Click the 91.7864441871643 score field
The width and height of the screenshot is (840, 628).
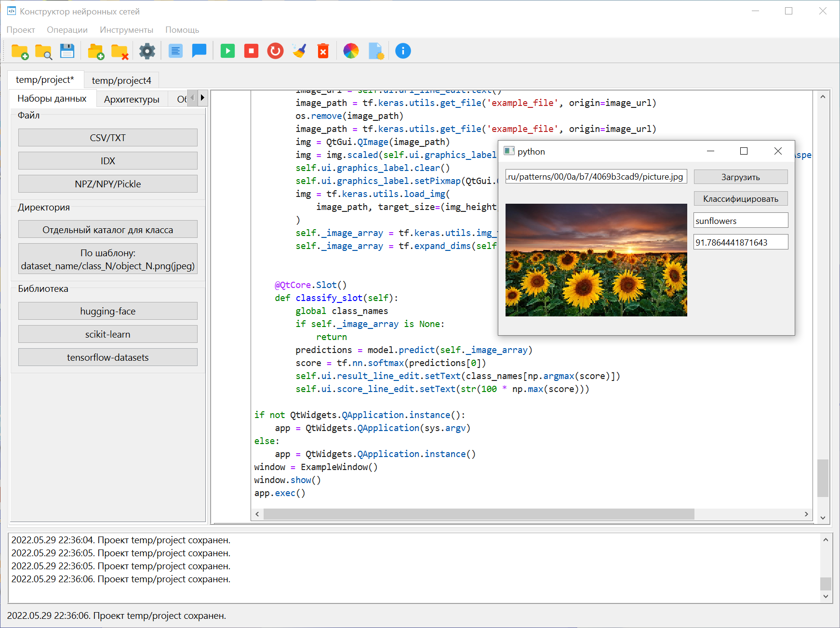741,242
